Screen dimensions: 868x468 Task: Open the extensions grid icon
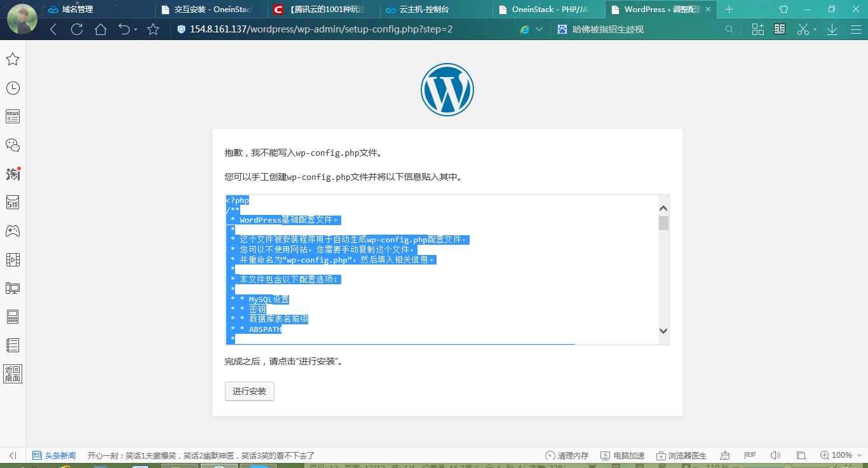pos(757,29)
